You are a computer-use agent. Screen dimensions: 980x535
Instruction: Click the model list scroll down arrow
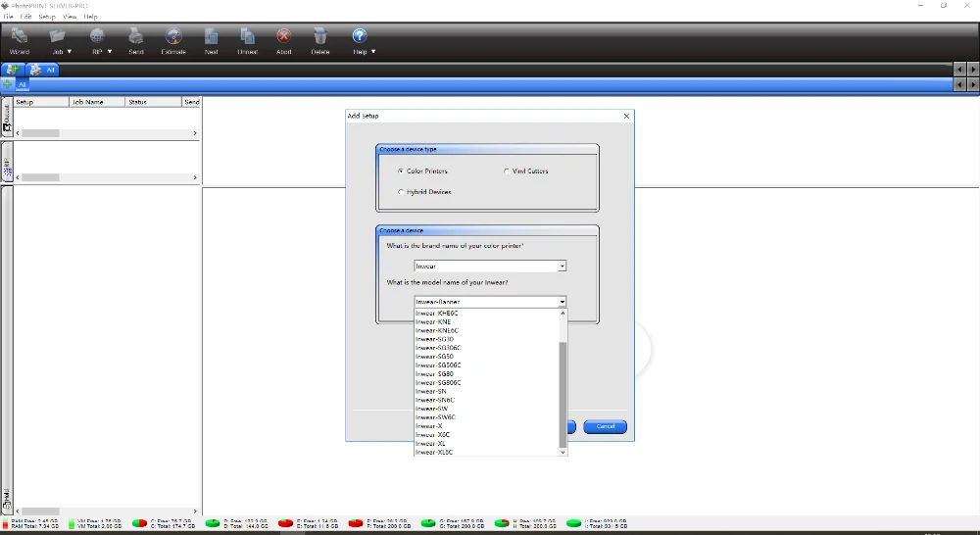pyautogui.click(x=563, y=452)
